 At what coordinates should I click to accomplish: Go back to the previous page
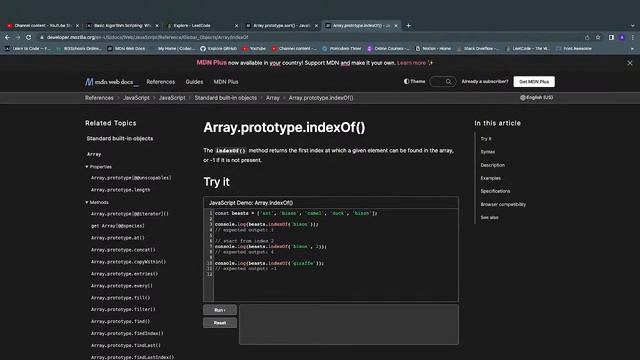pyautogui.click(x=7, y=37)
